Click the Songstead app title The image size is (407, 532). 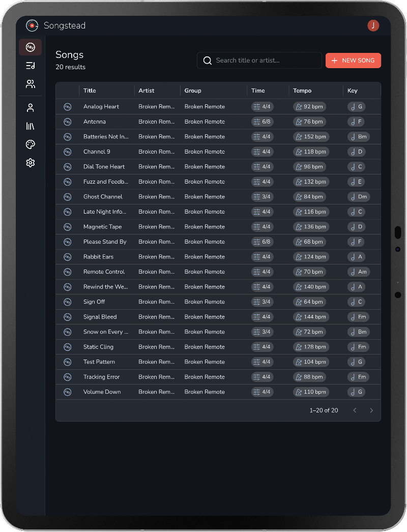coord(65,25)
